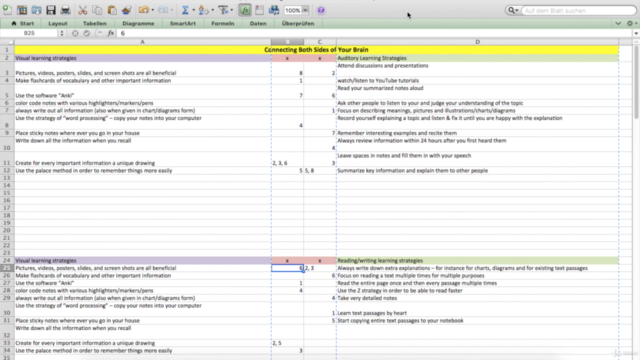The width and height of the screenshot is (640, 360).
Task: Open the undo history dropdown arrow
Action: tap(153, 10)
